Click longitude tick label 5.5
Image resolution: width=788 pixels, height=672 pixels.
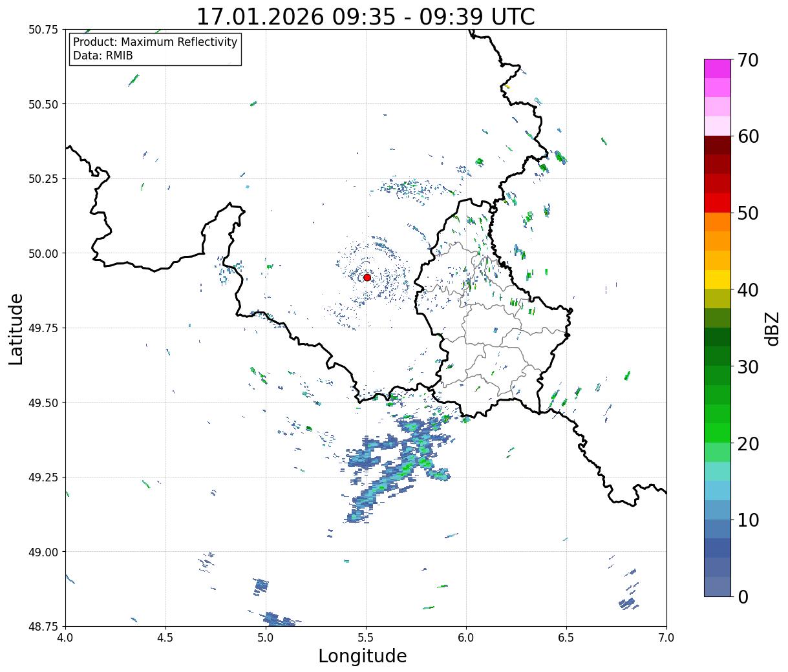[x=366, y=638]
